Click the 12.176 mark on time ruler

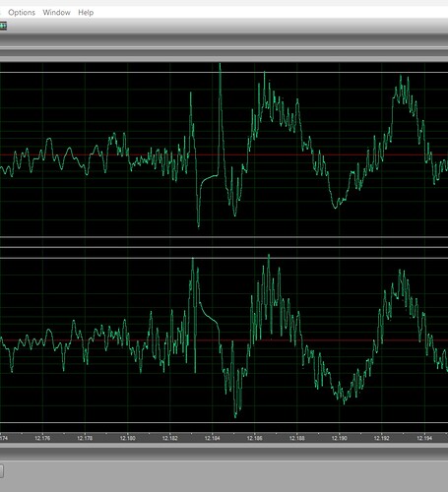[42, 438]
